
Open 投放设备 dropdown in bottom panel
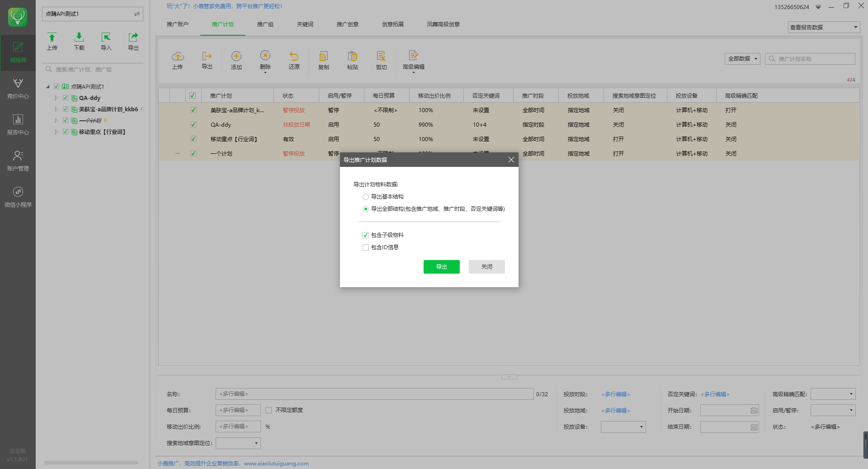[623, 427]
